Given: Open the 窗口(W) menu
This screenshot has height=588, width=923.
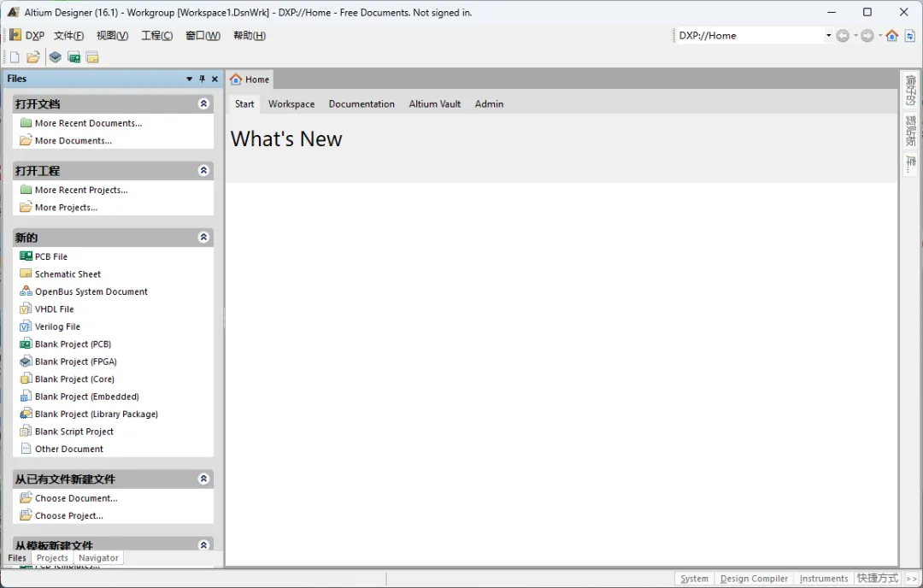Looking at the screenshot, I should click(203, 35).
